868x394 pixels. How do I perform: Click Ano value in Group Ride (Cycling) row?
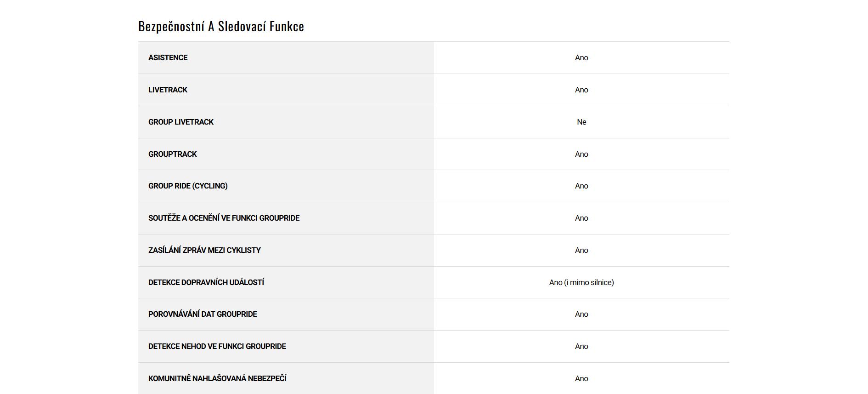(x=581, y=186)
